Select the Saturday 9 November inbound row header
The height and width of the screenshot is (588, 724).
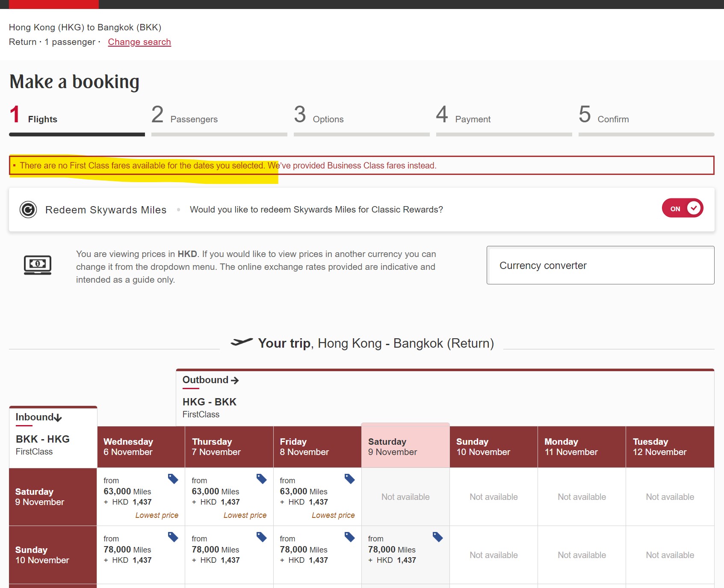coord(53,496)
